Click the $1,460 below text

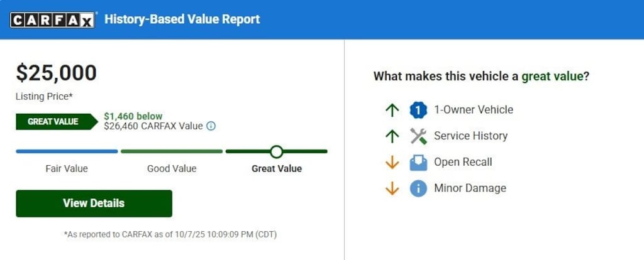pyautogui.click(x=133, y=116)
